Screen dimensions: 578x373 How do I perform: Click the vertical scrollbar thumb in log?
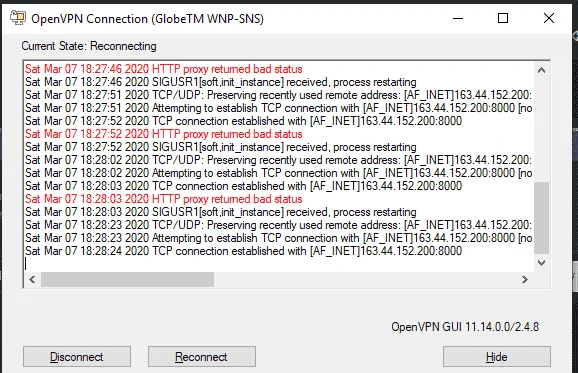tap(541, 217)
